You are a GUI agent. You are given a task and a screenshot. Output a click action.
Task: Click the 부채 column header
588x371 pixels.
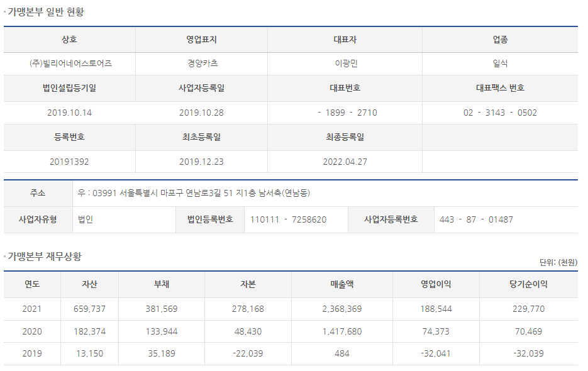click(162, 284)
